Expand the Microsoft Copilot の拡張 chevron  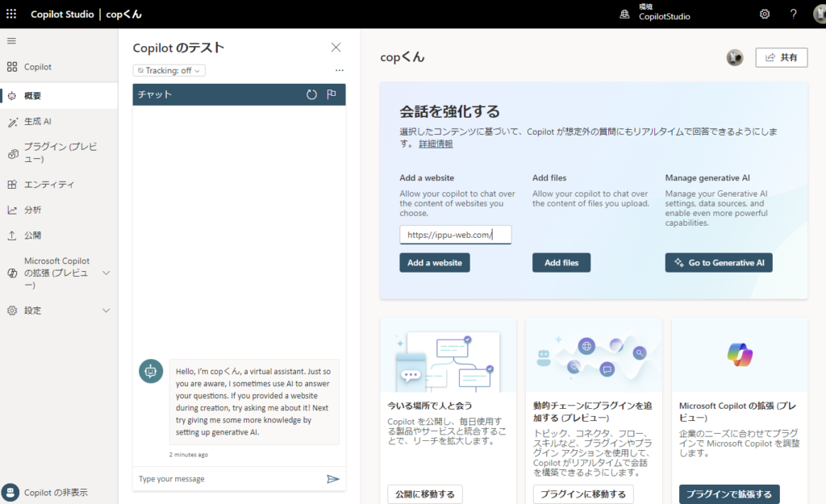pos(106,273)
